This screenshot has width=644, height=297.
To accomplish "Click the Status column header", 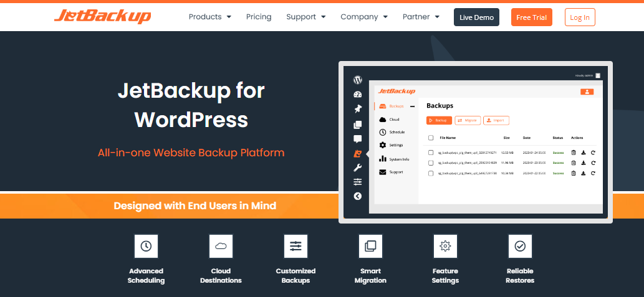I will point(558,138).
